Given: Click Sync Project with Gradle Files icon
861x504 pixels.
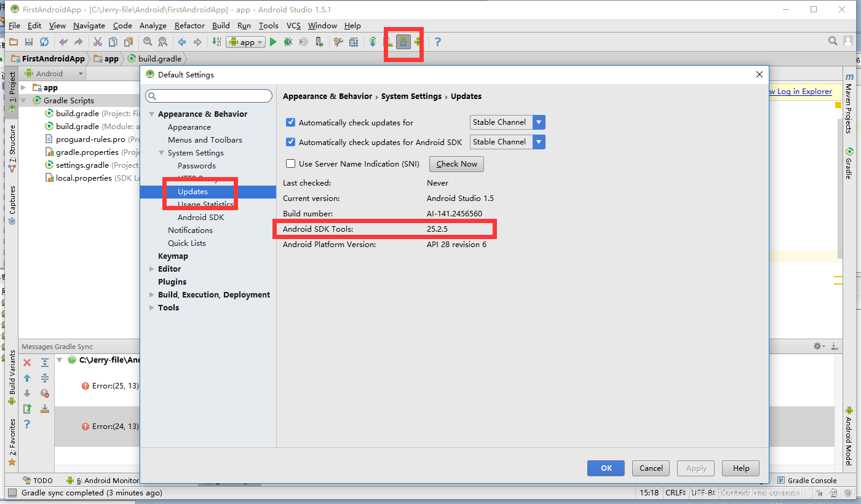Looking at the screenshot, I should [373, 42].
